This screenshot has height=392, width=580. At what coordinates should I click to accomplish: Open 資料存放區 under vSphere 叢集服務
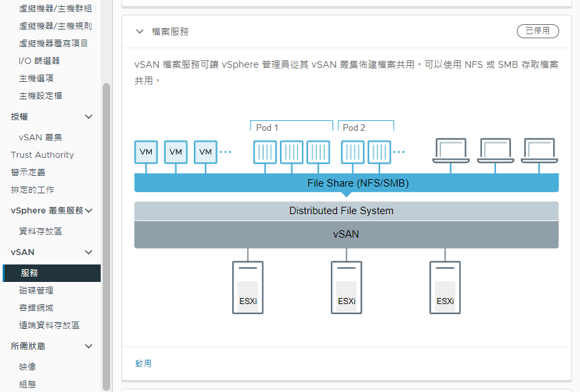[40, 231]
